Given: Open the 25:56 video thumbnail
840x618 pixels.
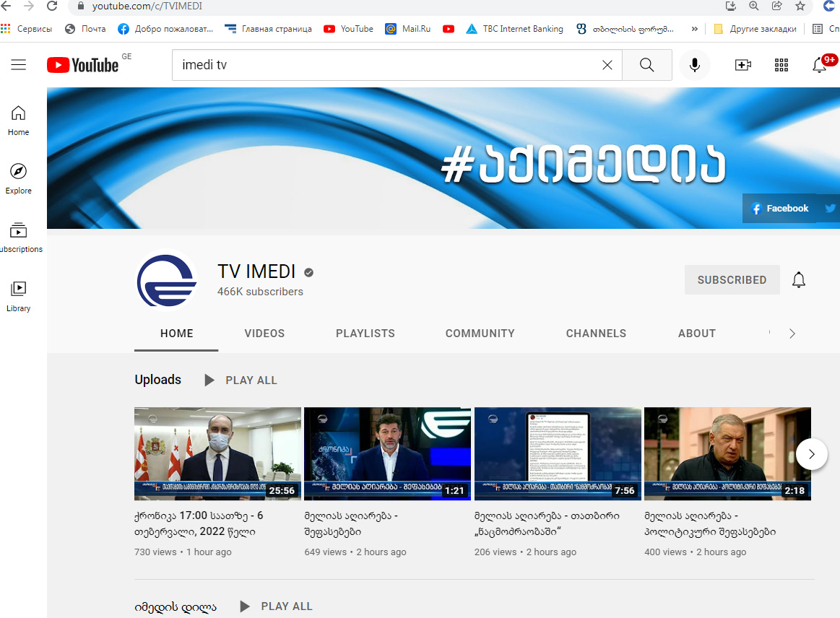Looking at the screenshot, I should click(x=217, y=453).
